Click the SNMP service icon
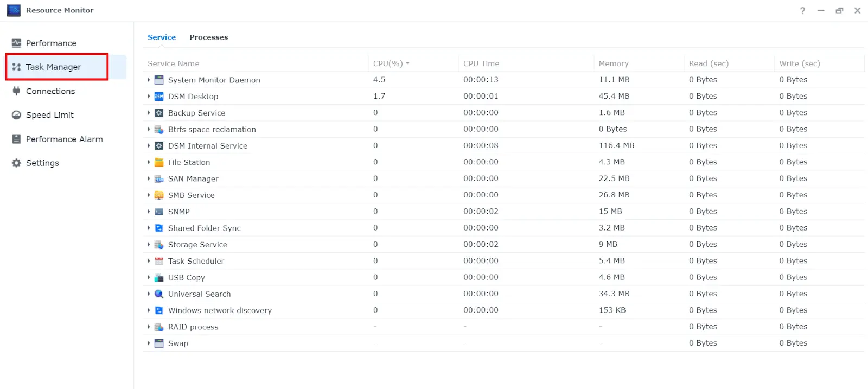The width and height of the screenshot is (868, 389). (159, 212)
